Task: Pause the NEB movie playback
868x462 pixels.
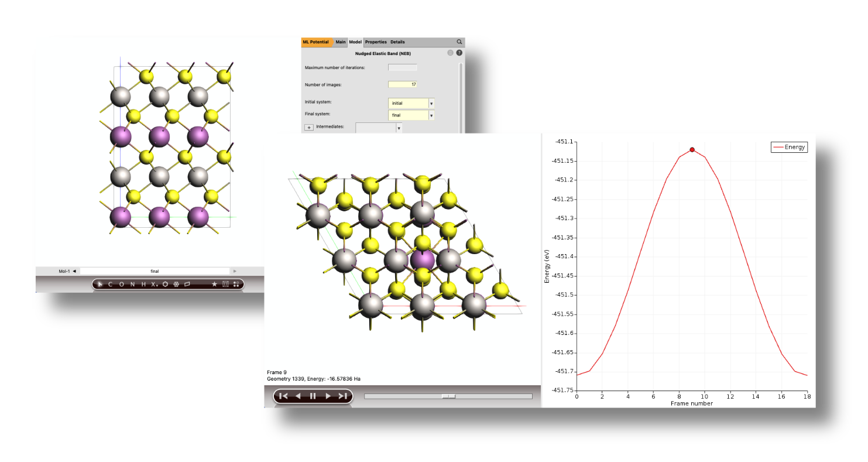Action: 313,396
